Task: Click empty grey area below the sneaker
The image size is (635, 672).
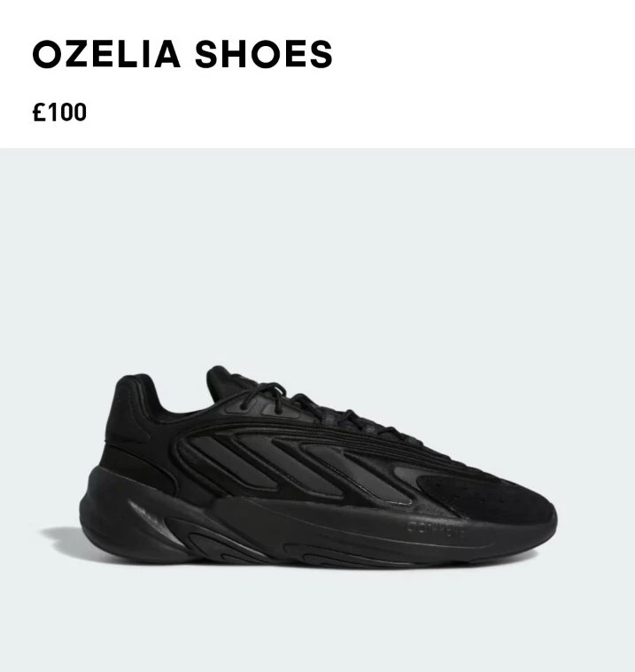Action: coord(317,622)
